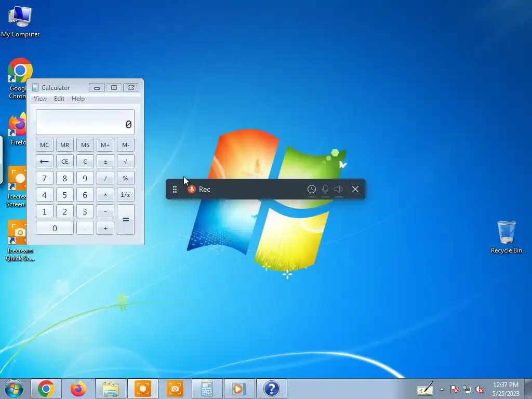The height and width of the screenshot is (399, 532).
Task: Click the add (+) key
Action: point(105,228)
